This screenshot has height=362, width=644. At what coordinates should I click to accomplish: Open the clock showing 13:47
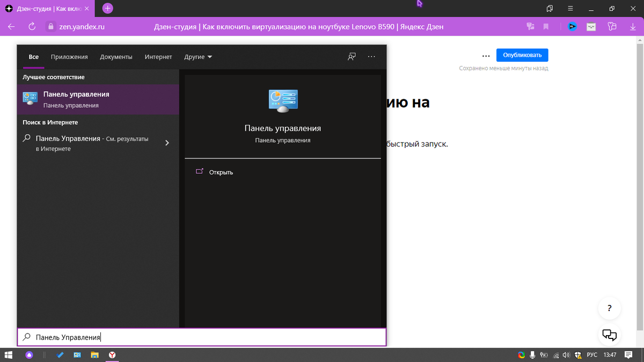pyautogui.click(x=610, y=354)
